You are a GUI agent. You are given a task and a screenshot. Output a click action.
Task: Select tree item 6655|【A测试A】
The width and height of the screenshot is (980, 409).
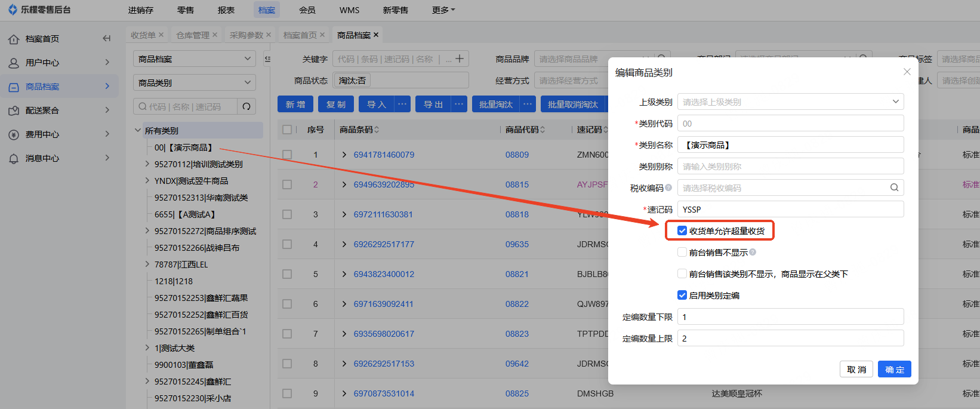pyautogui.click(x=185, y=214)
